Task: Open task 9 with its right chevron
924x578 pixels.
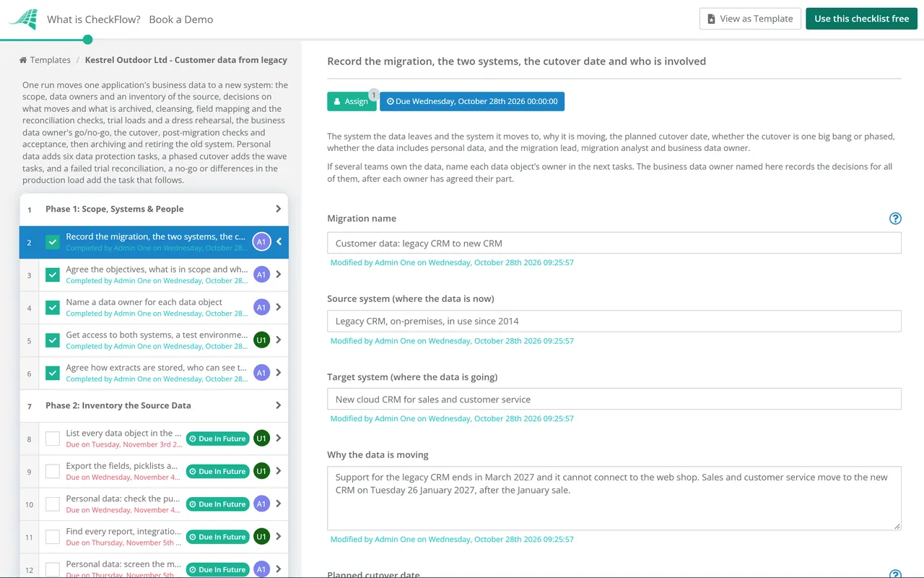Action: pyautogui.click(x=279, y=471)
